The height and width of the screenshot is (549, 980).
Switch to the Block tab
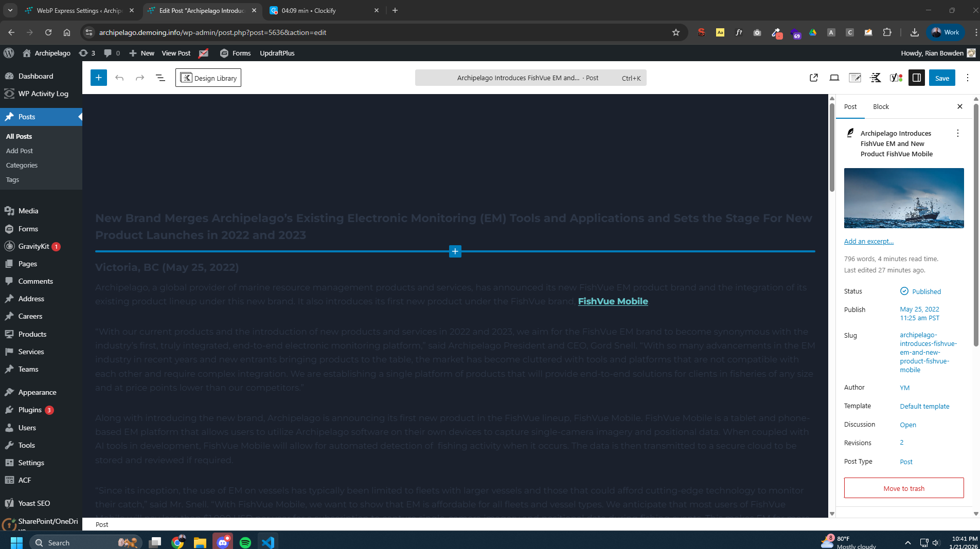[880, 106]
